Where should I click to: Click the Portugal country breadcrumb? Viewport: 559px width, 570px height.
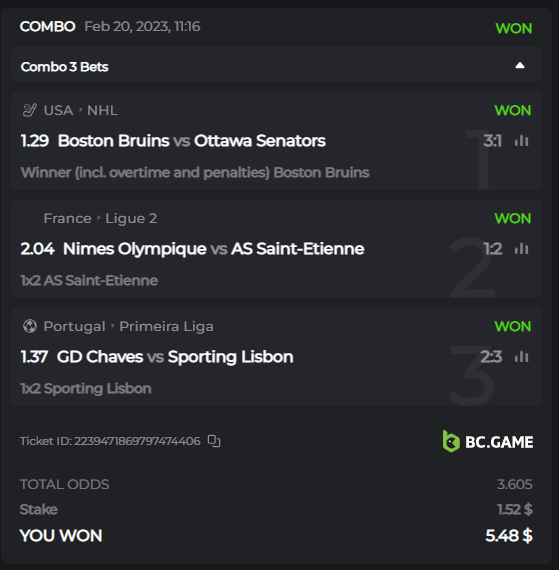(x=75, y=326)
